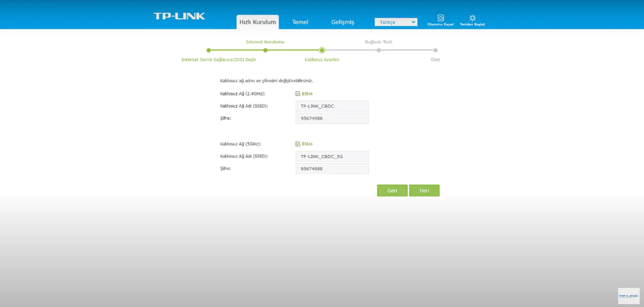Image resolution: width=644 pixels, height=307 pixels.
Task: Click the İleri next button
Action: 424,190
